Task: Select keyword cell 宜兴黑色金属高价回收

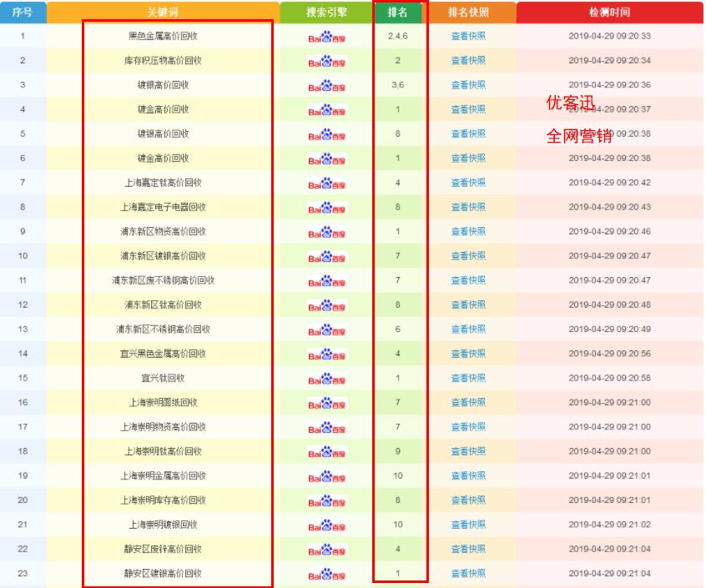Action: pos(163,354)
